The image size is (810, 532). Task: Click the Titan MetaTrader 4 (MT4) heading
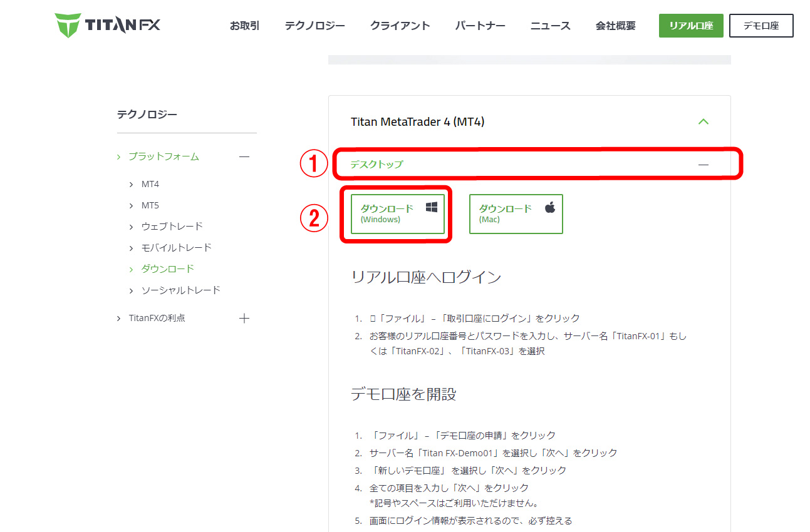click(417, 121)
